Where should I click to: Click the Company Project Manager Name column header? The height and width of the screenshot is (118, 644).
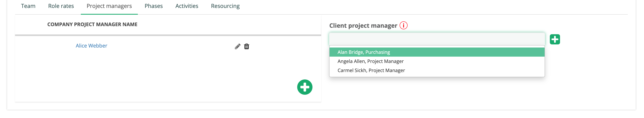(x=92, y=25)
